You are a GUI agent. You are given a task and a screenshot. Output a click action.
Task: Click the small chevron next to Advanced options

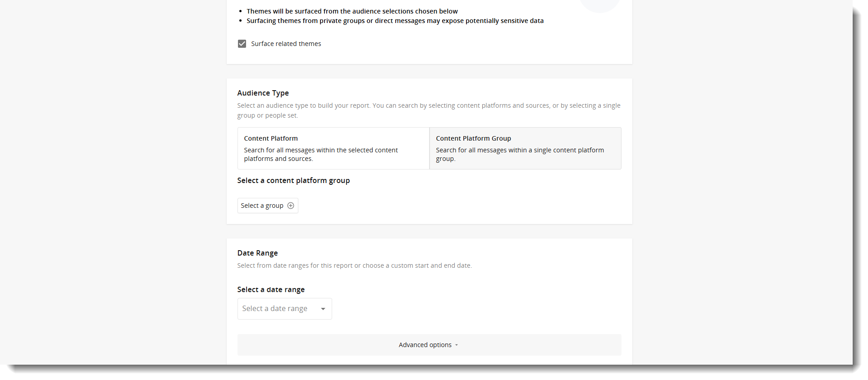(x=457, y=345)
